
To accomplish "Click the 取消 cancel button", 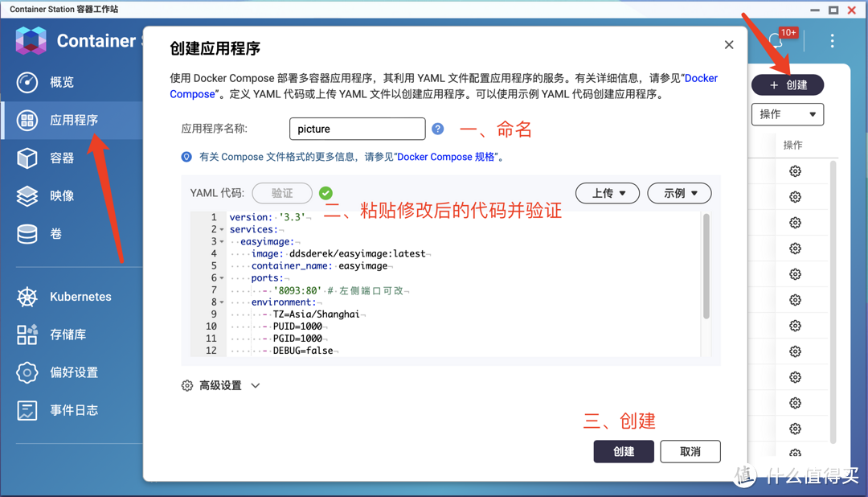I will [690, 452].
